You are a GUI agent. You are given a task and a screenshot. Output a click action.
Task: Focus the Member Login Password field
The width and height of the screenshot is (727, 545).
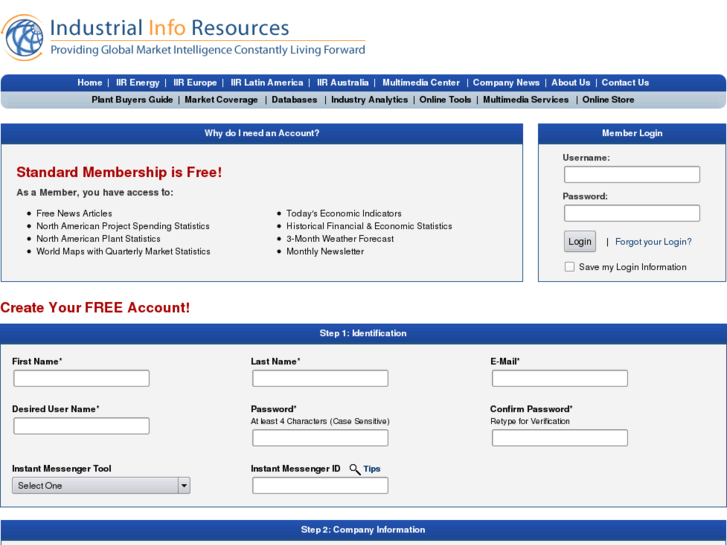632,213
